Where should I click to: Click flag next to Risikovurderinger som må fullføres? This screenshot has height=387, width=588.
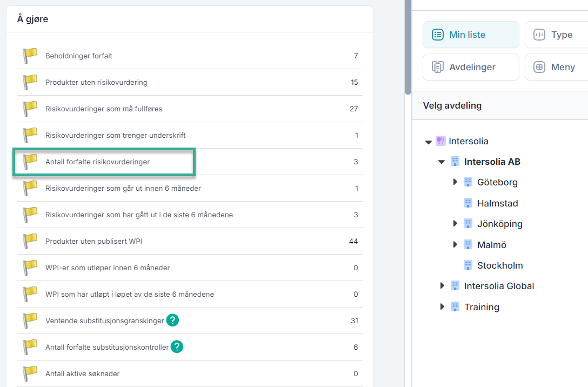[30, 109]
